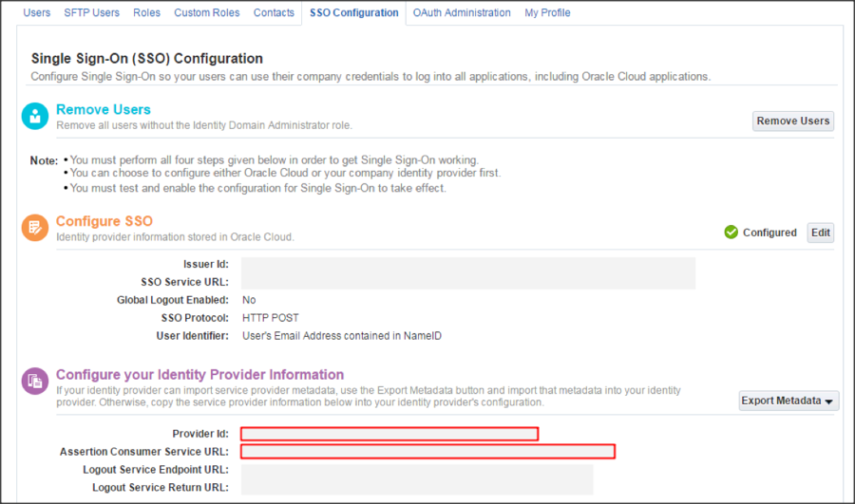Click the Issuer Id value field
The width and height of the screenshot is (855, 504).
467,265
